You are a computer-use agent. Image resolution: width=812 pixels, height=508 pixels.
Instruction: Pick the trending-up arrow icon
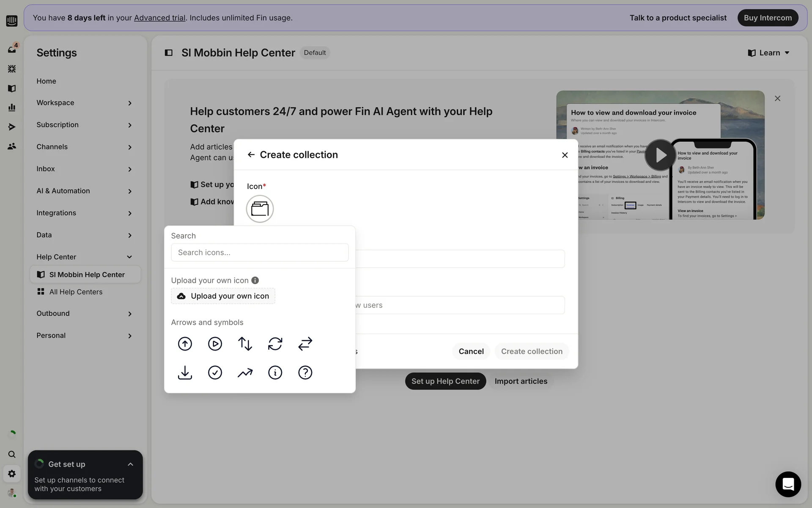tap(245, 373)
